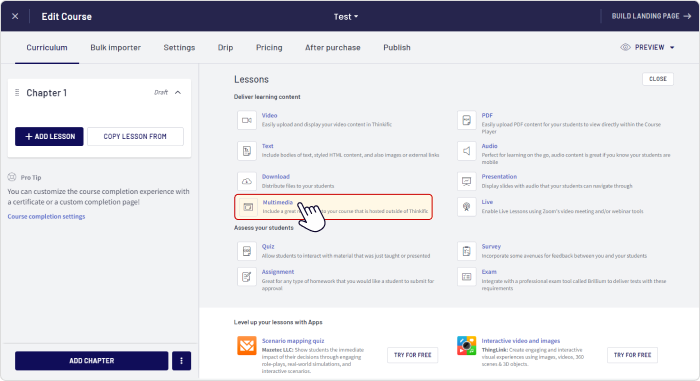Select the Assignment pencil icon
Image resolution: width=700 pixels, height=381 pixels.
[247, 277]
